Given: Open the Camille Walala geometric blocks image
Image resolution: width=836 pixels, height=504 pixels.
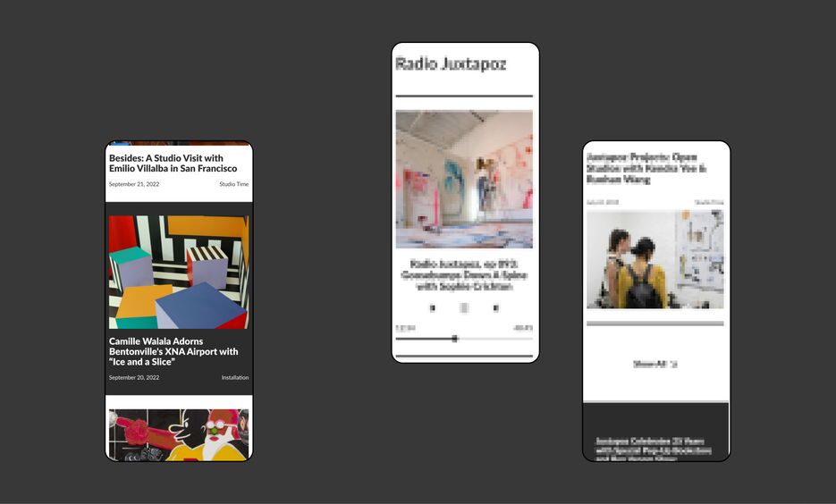Looking at the screenshot, I should 179,272.
